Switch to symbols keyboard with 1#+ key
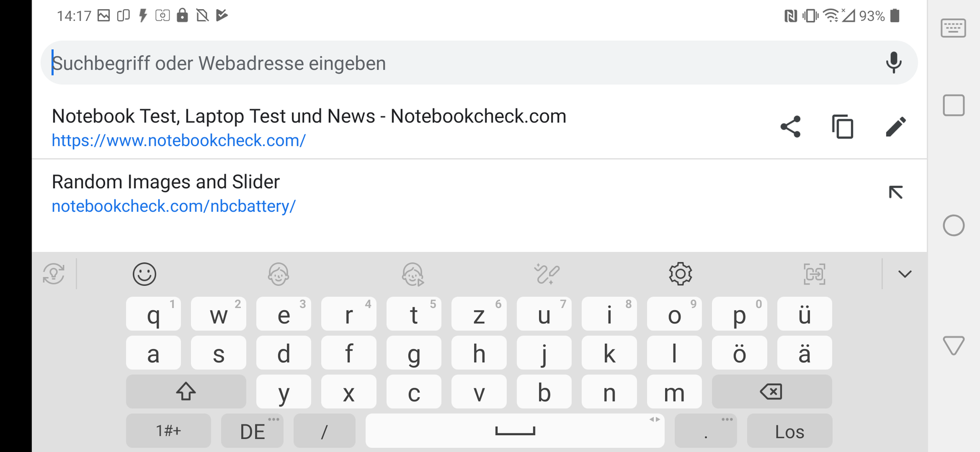The height and width of the screenshot is (452, 980). (x=168, y=431)
